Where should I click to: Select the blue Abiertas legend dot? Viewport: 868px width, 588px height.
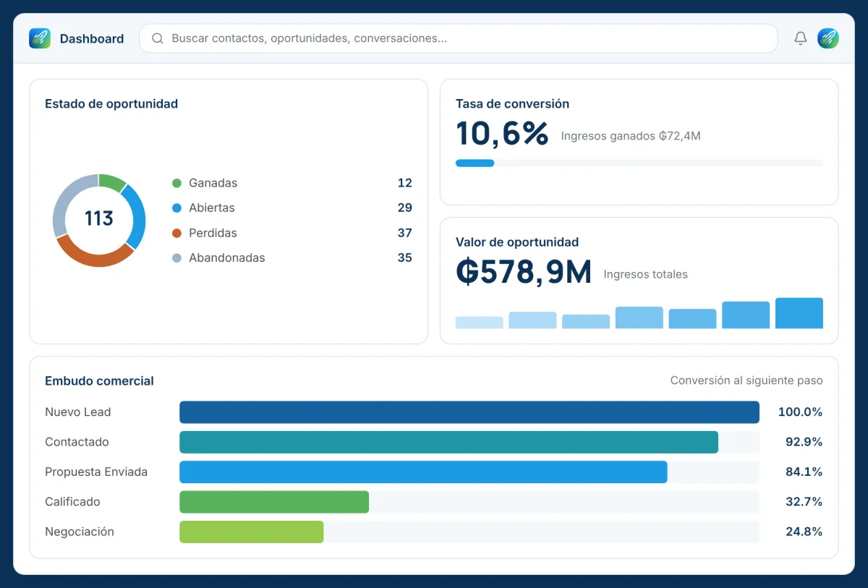click(x=176, y=208)
